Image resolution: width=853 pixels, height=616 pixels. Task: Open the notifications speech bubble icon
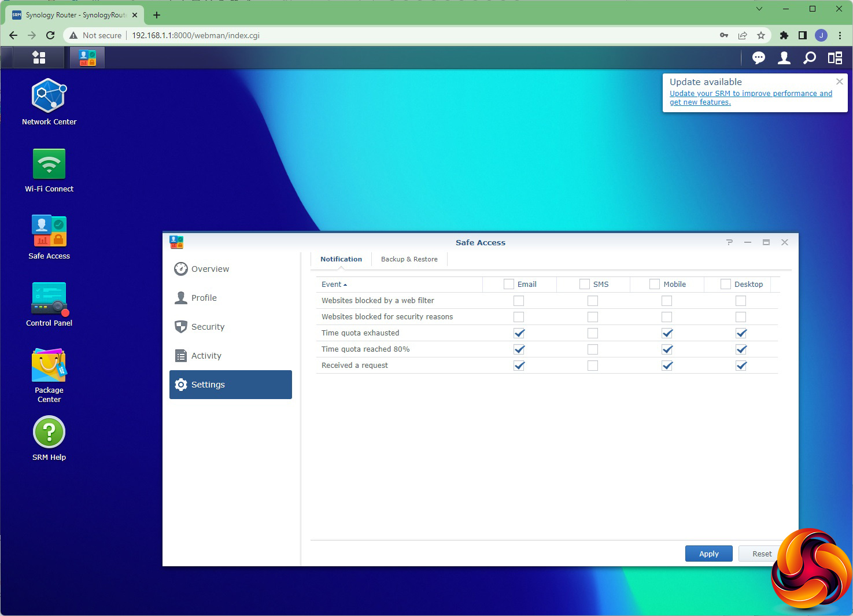[x=759, y=58]
